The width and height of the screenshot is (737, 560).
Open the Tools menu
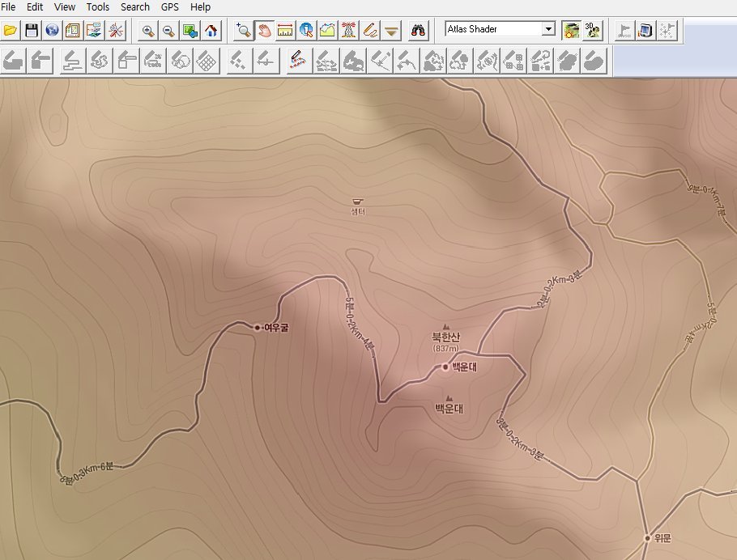[98, 6]
